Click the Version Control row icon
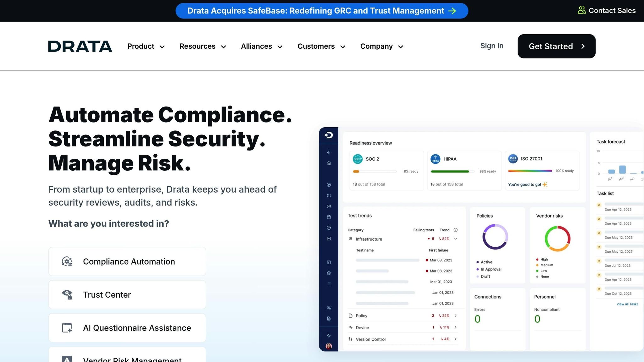This screenshot has height=362, width=644. 351,339
